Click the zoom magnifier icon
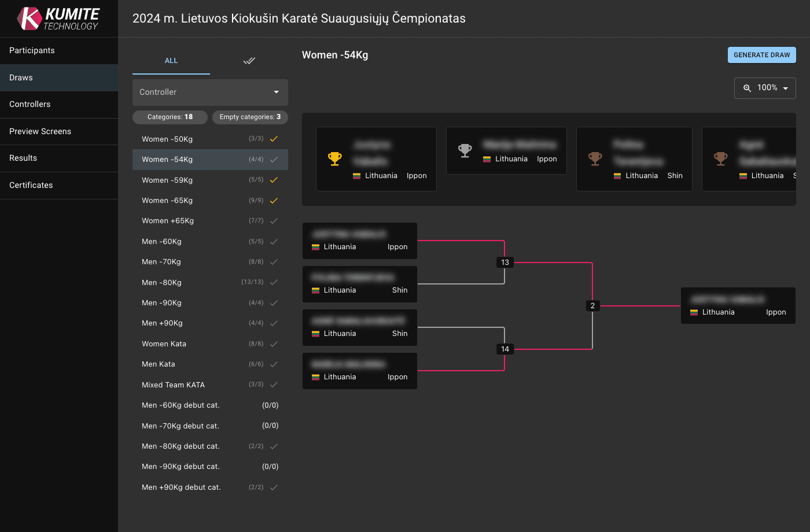Screen dimensions: 810x532 click(747, 88)
